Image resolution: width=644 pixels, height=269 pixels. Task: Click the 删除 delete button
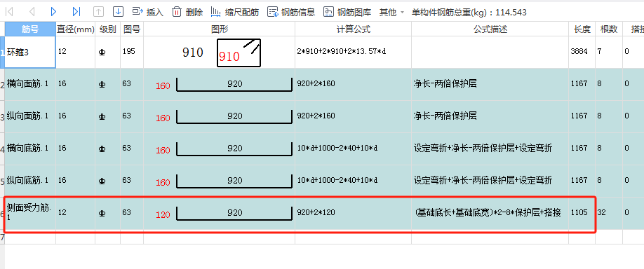pos(187,12)
